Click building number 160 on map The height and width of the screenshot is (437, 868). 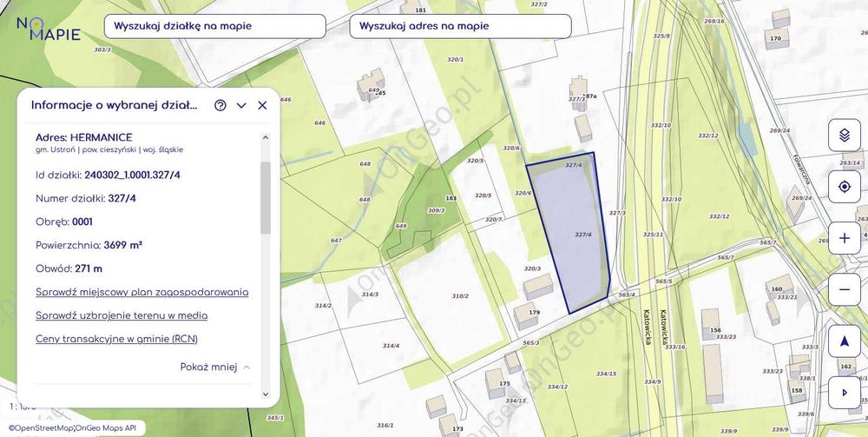click(777, 289)
